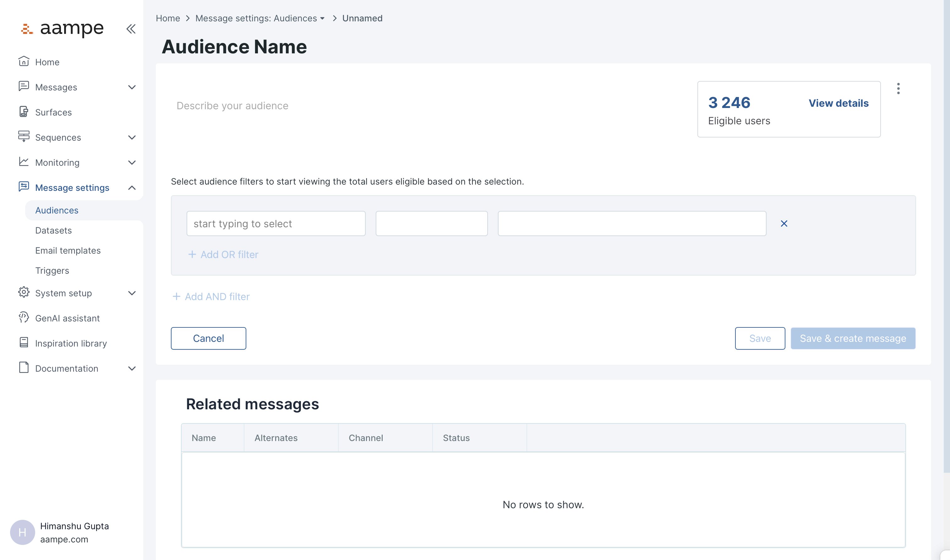The width and height of the screenshot is (950, 560).
Task: Expand the Monitoring menu chevron
Action: tap(132, 163)
